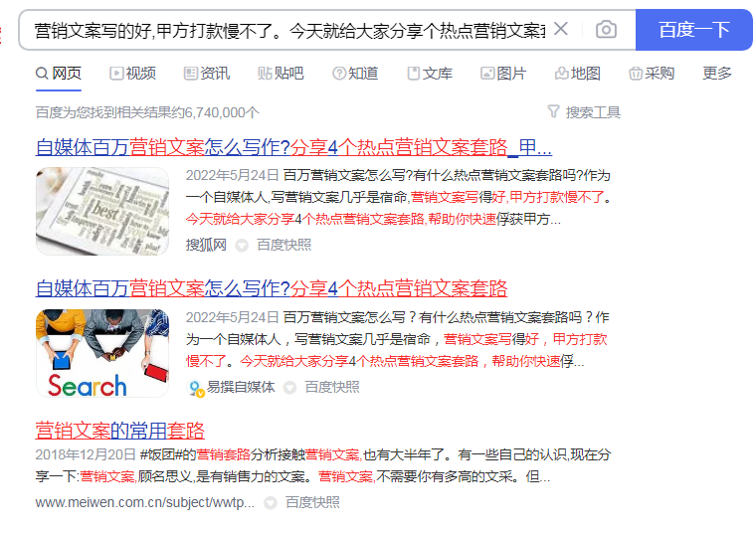The image size is (756, 534).
Task: Open the 采购 tab
Action: tap(652, 74)
